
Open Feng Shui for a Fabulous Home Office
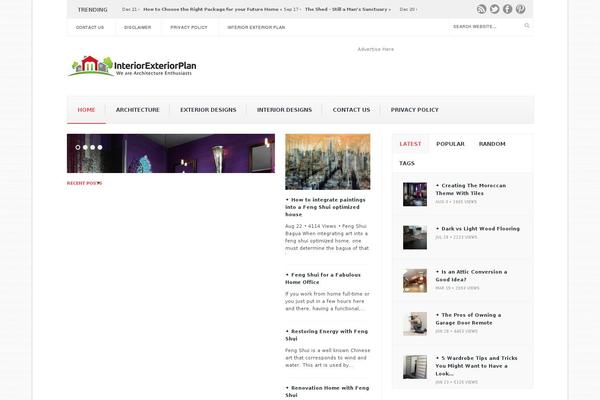click(323, 278)
